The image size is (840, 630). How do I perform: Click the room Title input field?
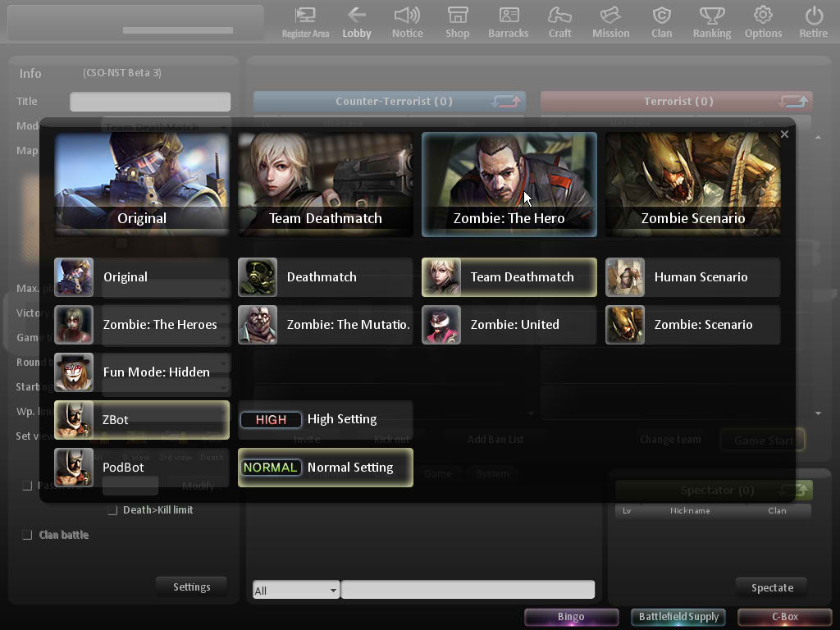(150, 102)
